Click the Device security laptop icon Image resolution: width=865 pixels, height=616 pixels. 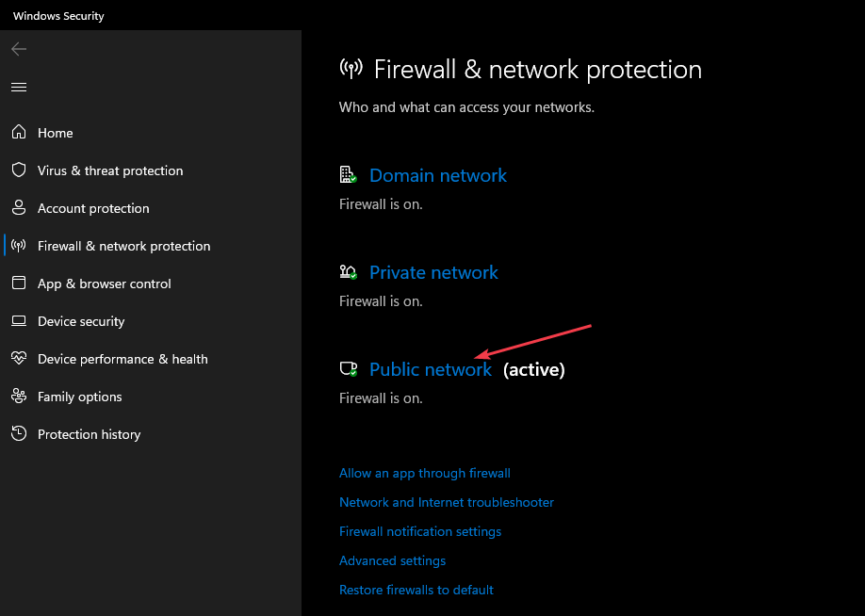point(19,321)
